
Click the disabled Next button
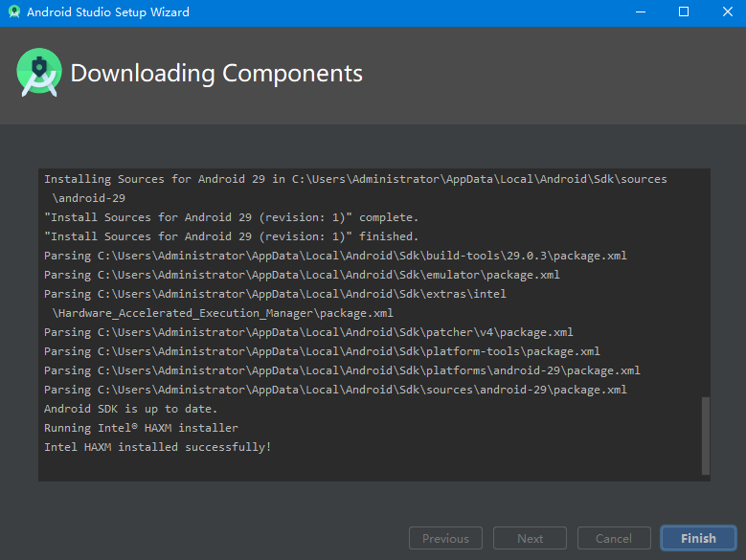530,538
